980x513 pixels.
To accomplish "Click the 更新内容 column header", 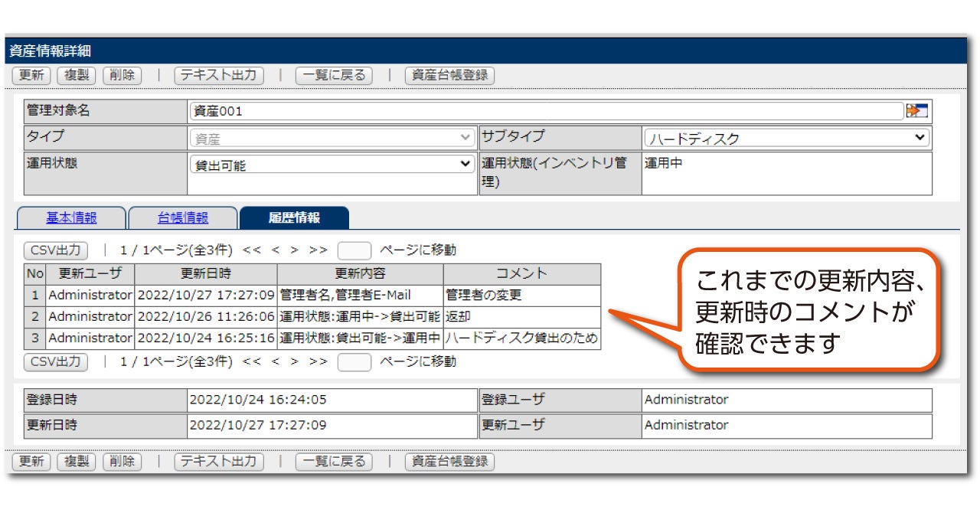I will click(361, 273).
